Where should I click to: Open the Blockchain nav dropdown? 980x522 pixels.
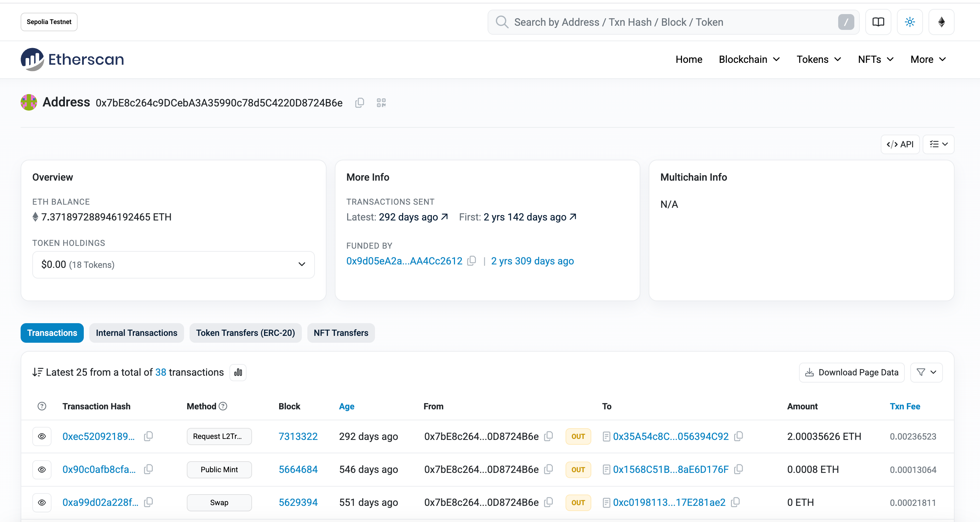pyautogui.click(x=749, y=59)
